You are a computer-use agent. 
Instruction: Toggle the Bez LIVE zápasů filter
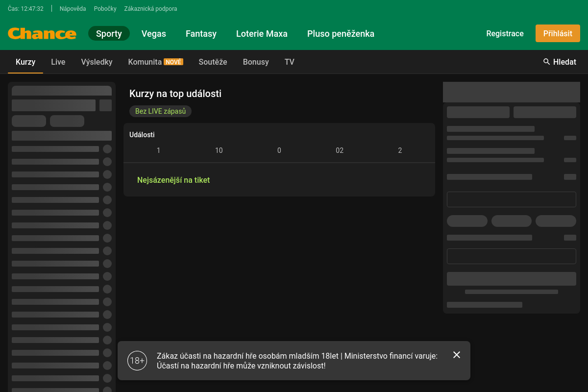click(160, 111)
